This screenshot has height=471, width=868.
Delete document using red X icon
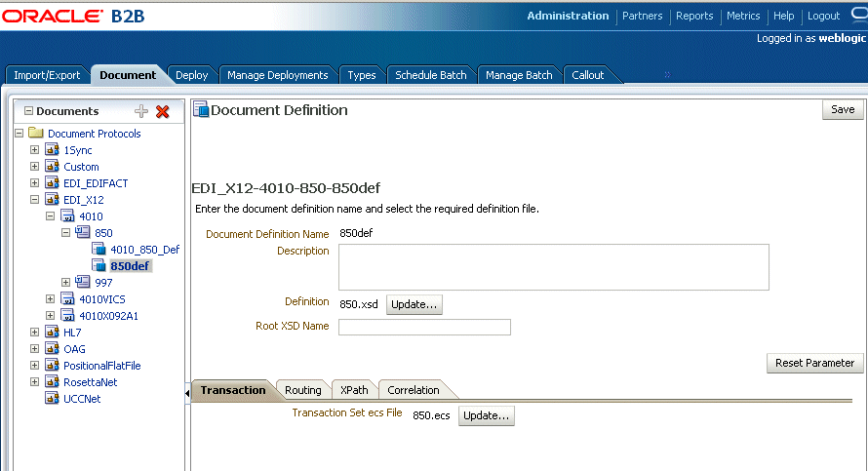point(162,112)
